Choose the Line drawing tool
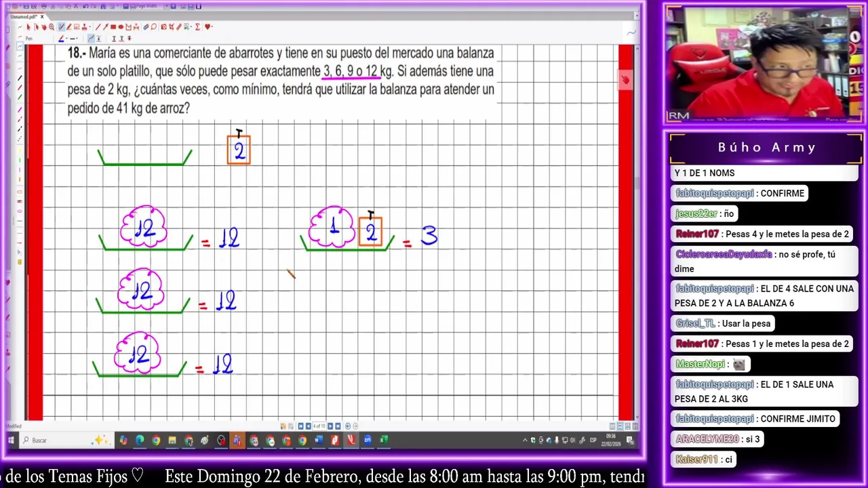This screenshot has height=488, width=868. coord(98,26)
